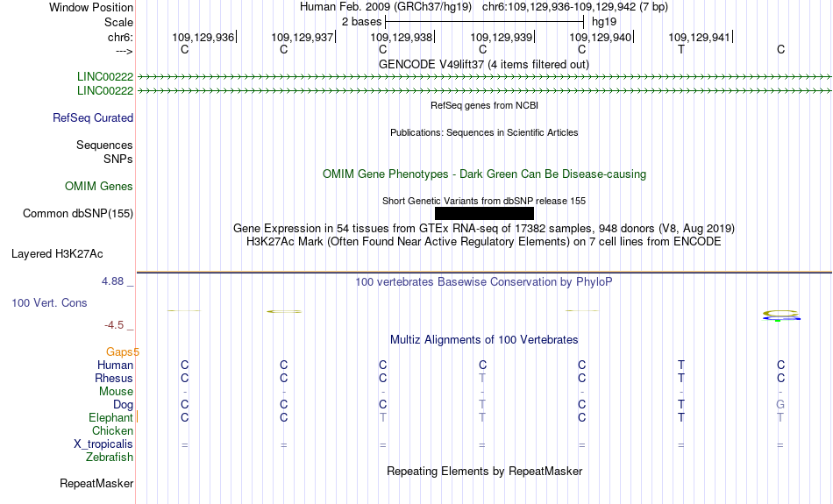Viewport: 833px width, 504px height.
Task: Click Publications: Sequences in Scientific Articles title
Action: (484, 132)
